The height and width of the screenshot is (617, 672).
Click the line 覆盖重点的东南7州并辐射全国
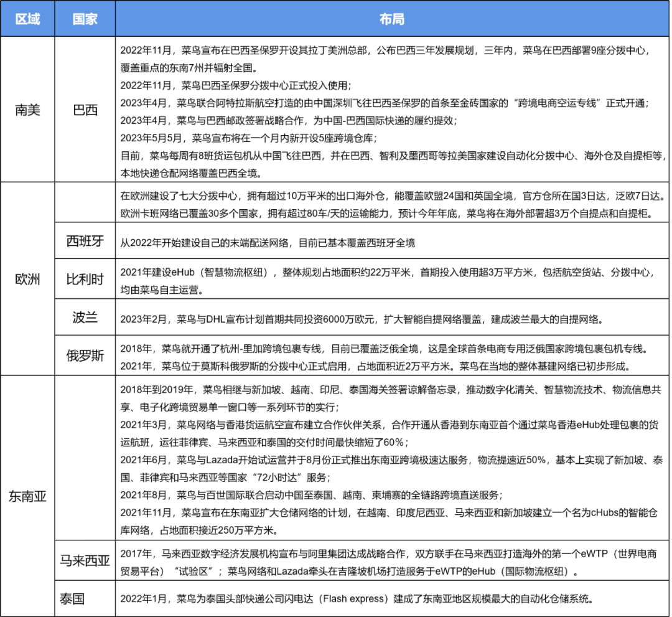190,68
